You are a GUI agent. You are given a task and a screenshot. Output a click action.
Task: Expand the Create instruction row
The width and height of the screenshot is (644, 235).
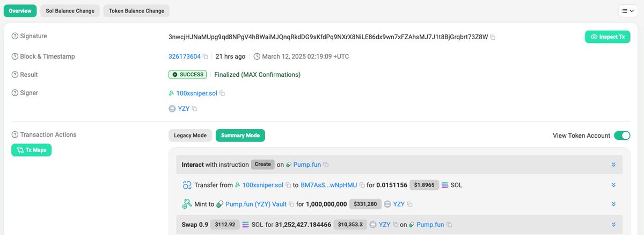[613, 165]
